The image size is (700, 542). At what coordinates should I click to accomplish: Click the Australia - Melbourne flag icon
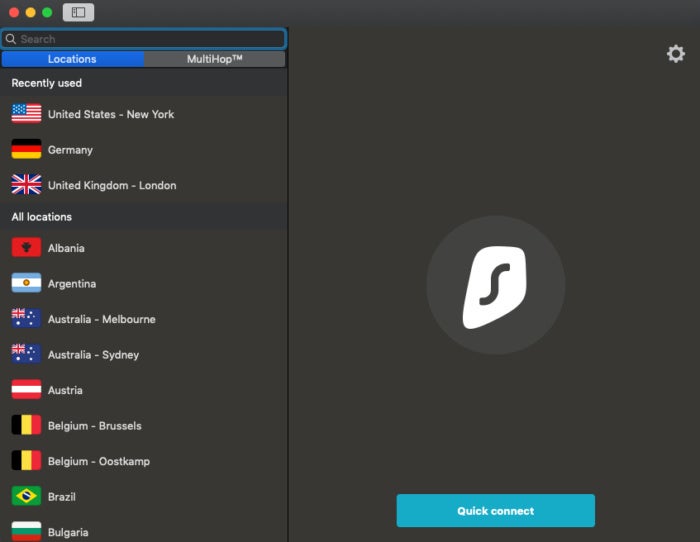(26, 318)
